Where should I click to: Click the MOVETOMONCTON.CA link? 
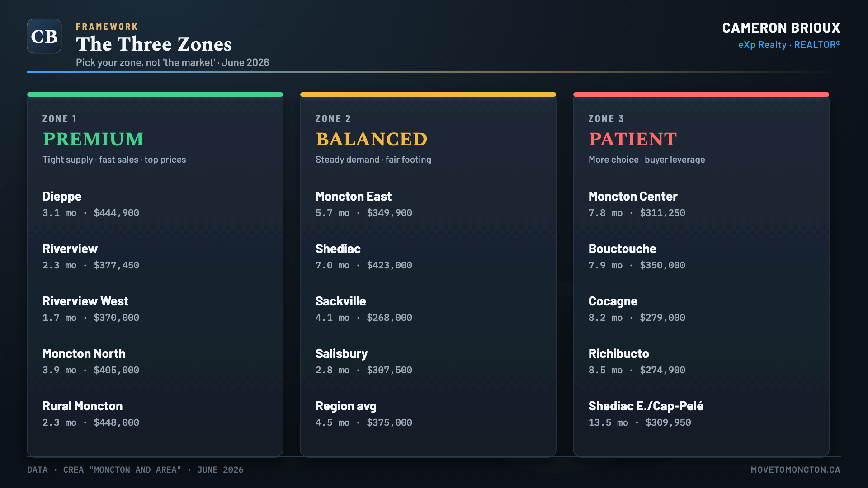click(795, 469)
